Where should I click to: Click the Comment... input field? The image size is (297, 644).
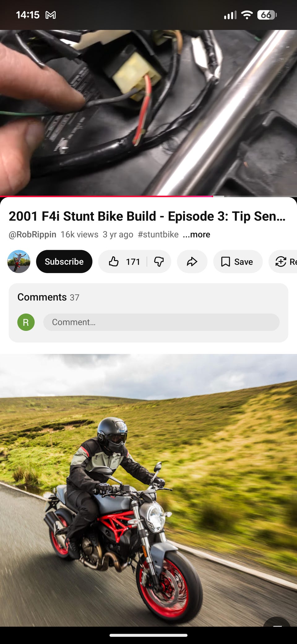161,322
